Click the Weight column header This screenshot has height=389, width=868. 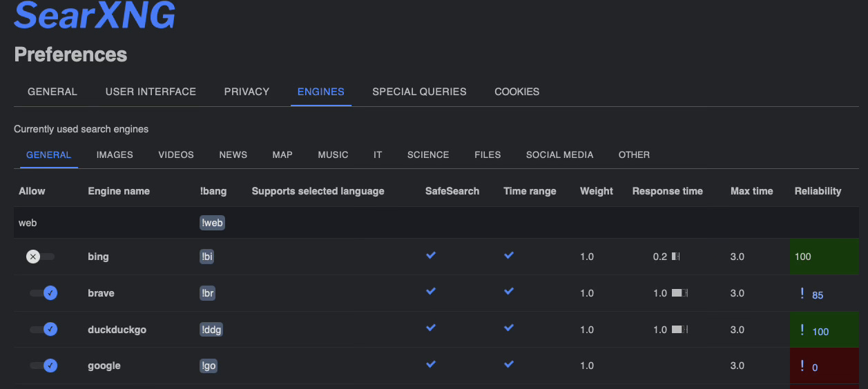pos(597,191)
